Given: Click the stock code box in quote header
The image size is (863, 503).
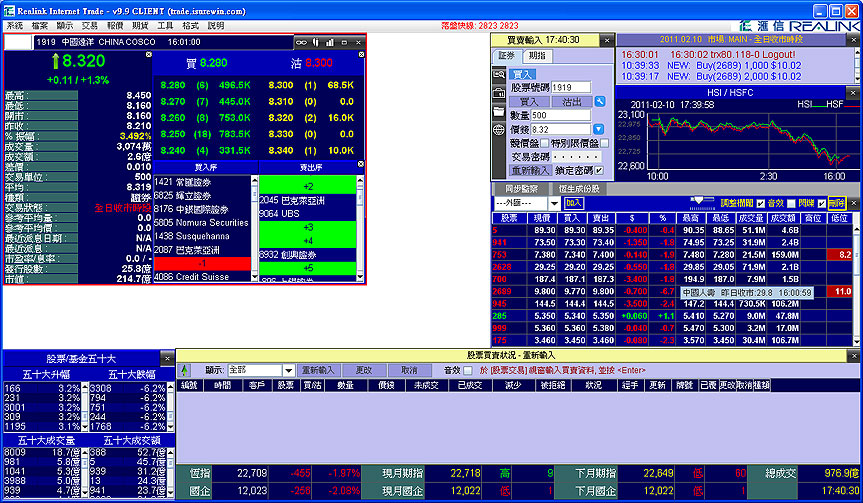Looking at the screenshot, I should pos(18,42).
